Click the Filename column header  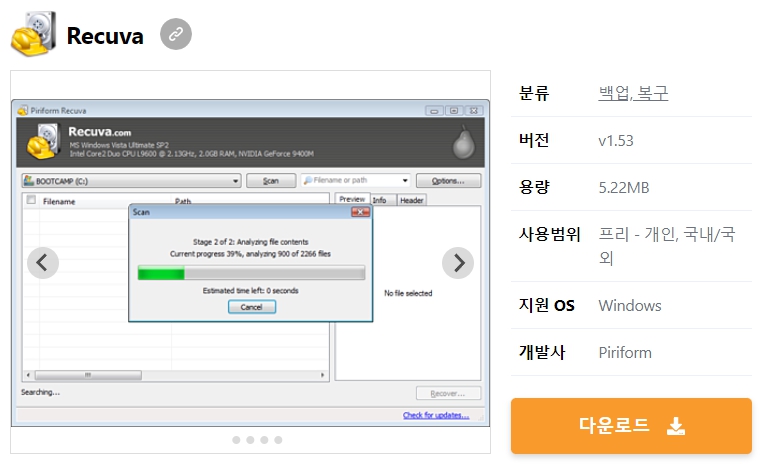point(59,202)
